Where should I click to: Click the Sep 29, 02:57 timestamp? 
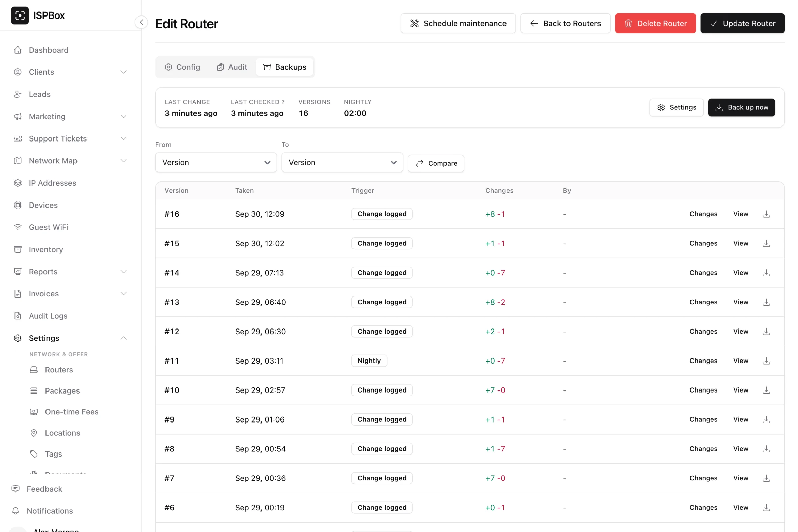pyautogui.click(x=260, y=390)
